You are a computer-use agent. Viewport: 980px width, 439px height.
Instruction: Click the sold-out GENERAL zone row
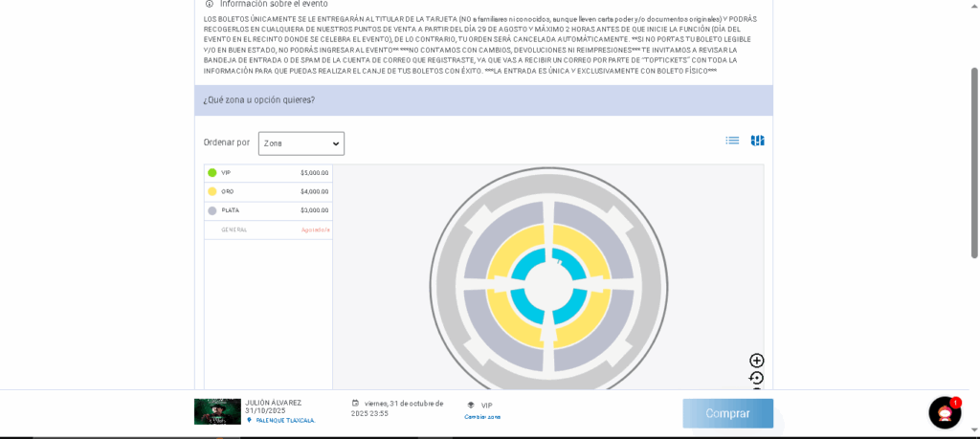(x=268, y=230)
